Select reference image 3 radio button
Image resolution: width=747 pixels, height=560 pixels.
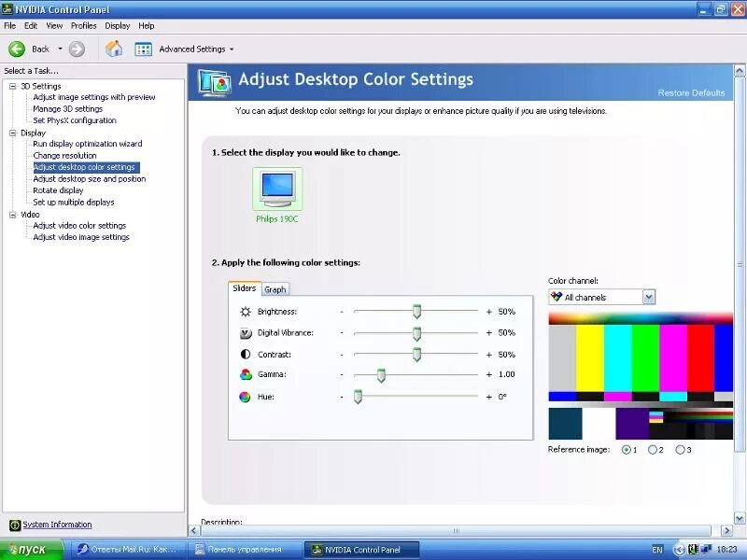(680, 450)
